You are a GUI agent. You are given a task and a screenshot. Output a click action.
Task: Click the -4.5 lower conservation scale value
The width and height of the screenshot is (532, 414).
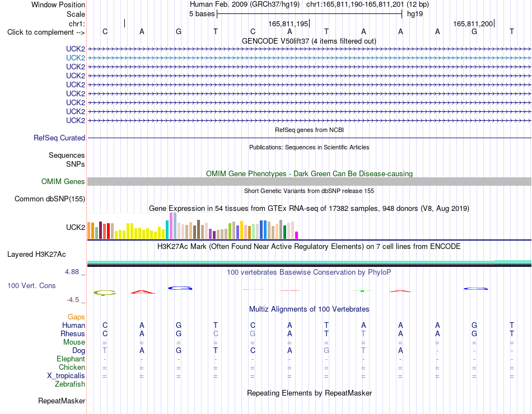[x=73, y=300]
